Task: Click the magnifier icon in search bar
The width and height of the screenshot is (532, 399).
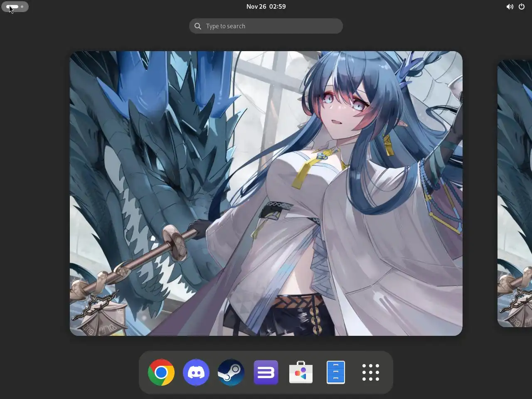Action: [198, 26]
